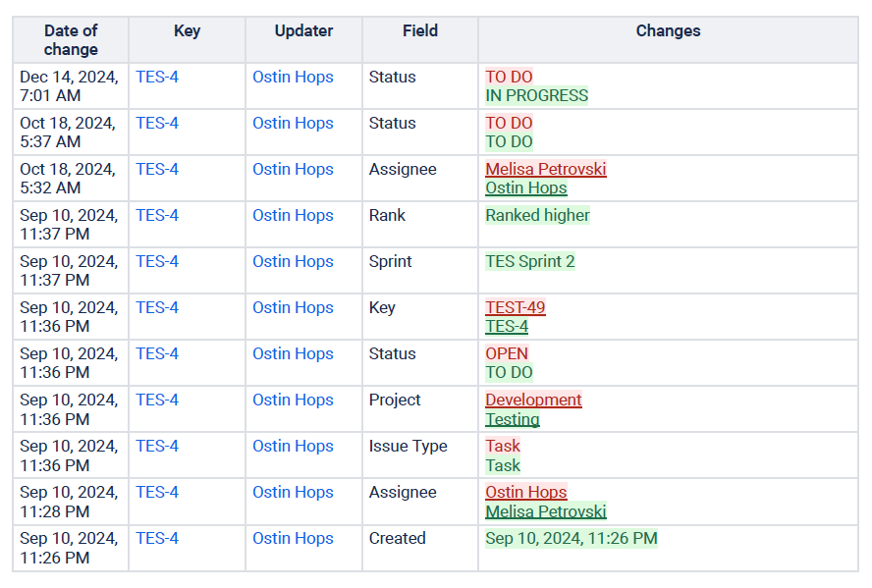Viewport: 872px width, 588px height.
Task: Open updater Ostin Hops profile in the top row
Action: point(293,77)
